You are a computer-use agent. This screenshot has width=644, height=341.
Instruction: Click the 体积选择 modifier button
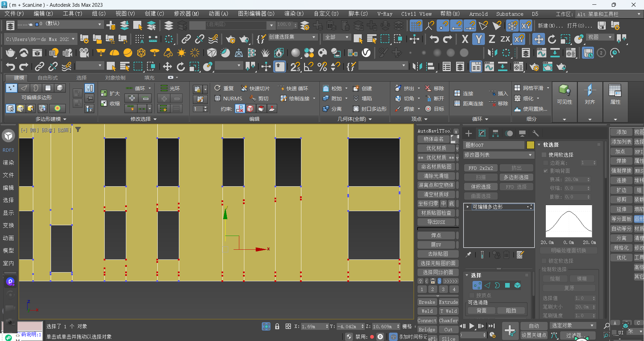[x=481, y=187]
